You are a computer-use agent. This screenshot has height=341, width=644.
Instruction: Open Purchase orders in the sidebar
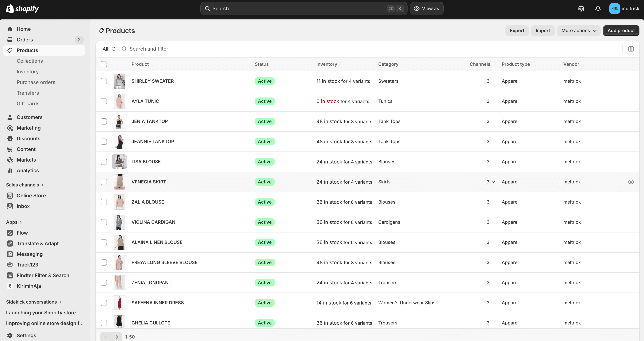pos(36,82)
